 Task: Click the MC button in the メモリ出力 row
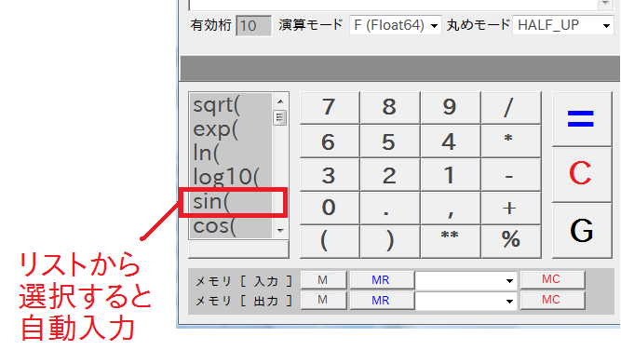pos(552,301)
